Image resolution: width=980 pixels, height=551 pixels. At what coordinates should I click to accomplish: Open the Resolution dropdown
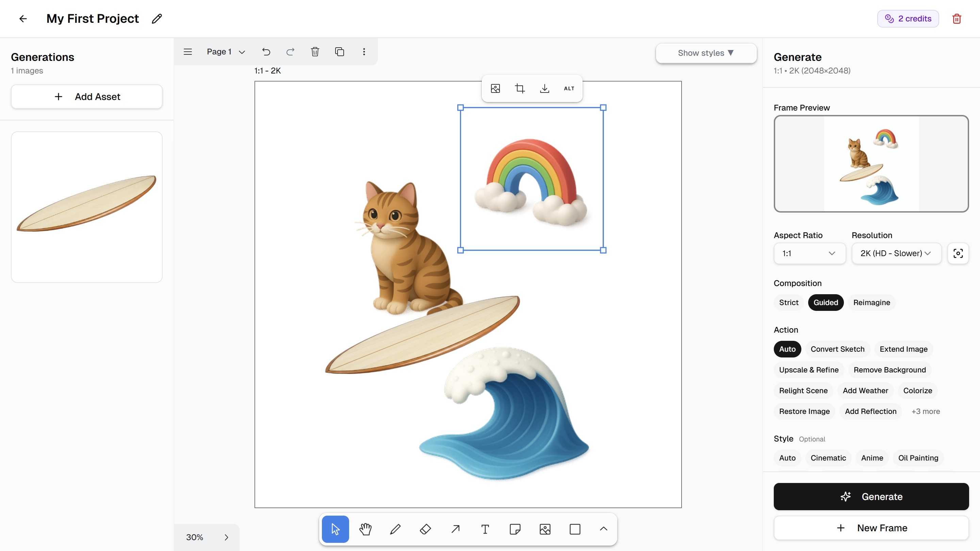coord(896,253)
